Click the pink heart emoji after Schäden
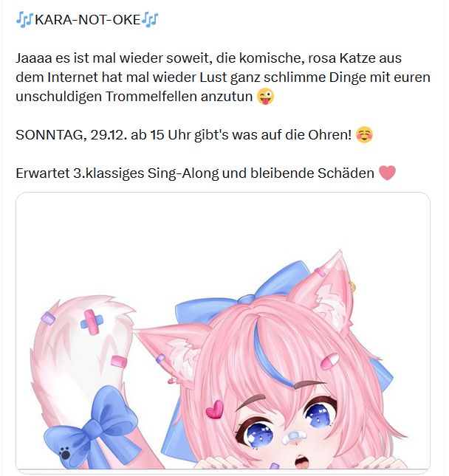449x476 pixels. (387, 173)
